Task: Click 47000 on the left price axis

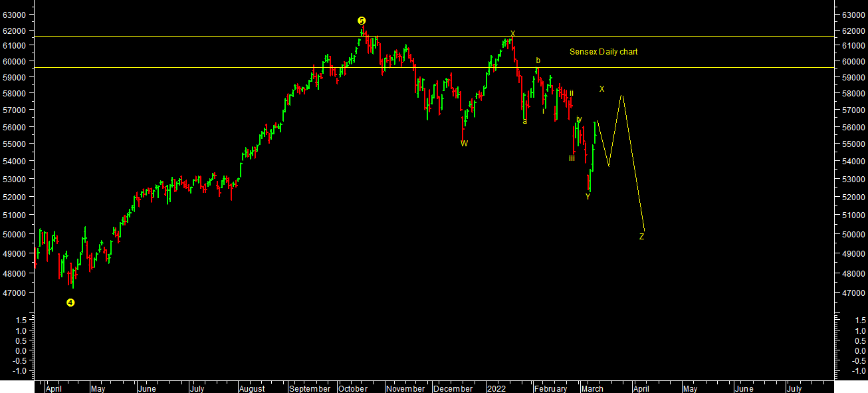Action: pyautogui.click(x=15, y=293)
